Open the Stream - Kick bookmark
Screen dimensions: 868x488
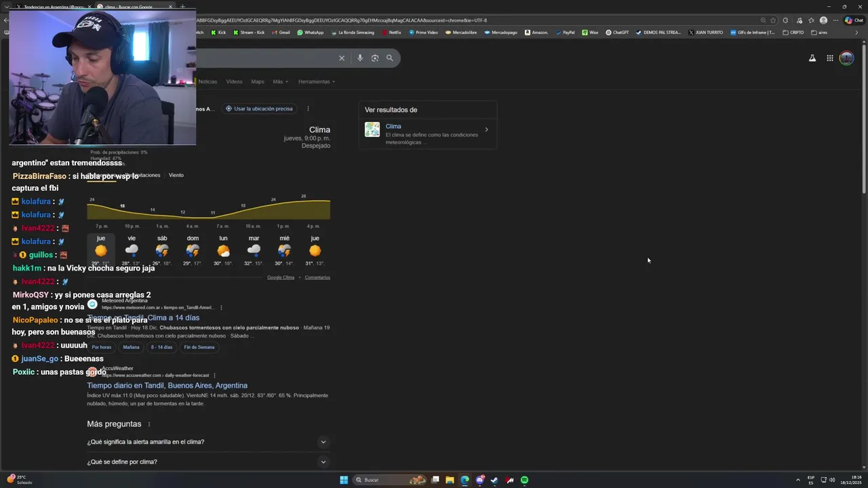point(249,33)
